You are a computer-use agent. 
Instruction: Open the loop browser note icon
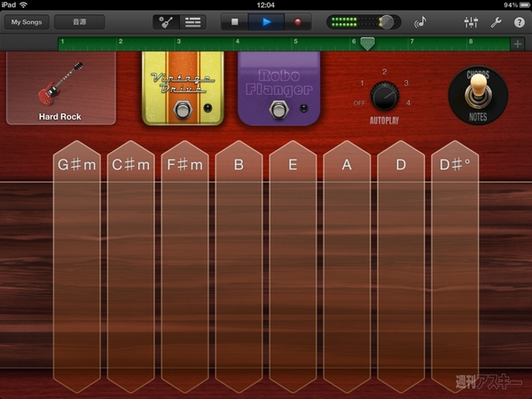point(420,22)
